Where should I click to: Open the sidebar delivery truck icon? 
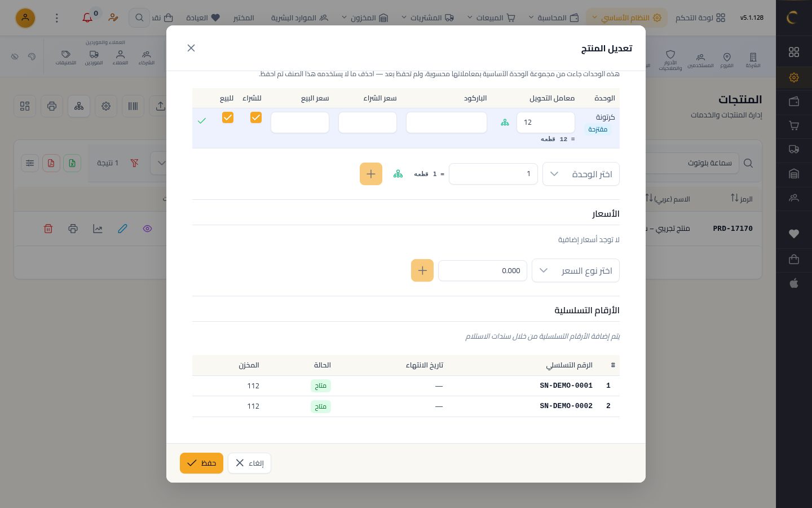coord(794,150)
